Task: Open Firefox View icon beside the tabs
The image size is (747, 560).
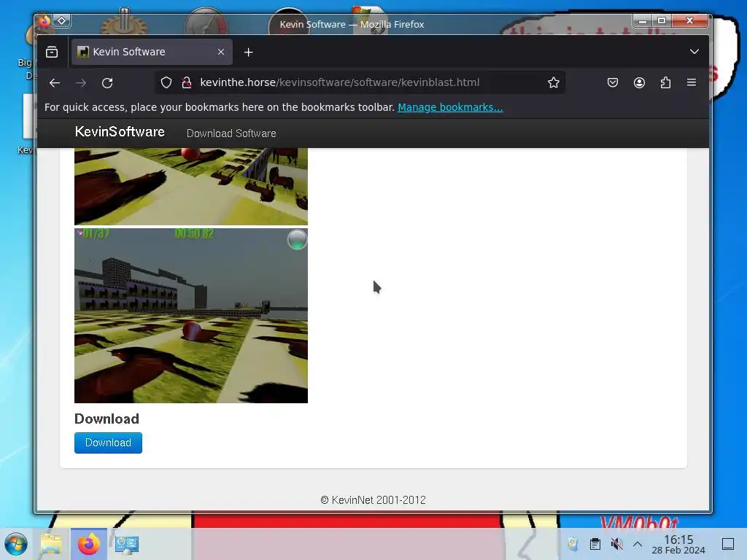Action: click(x=52, y=52)
